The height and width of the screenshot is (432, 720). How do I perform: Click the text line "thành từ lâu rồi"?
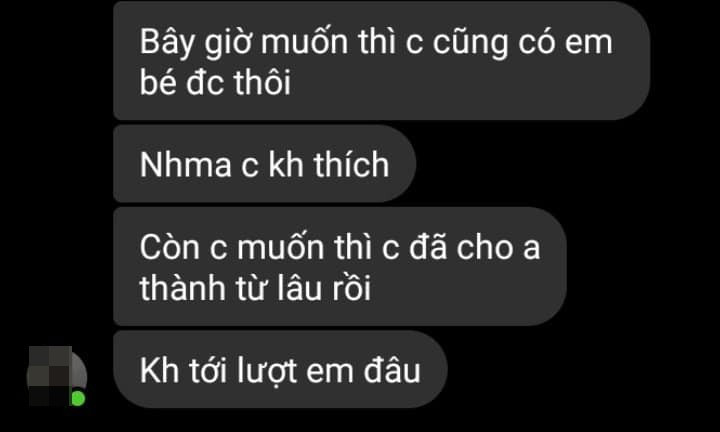tap(255, 288)
